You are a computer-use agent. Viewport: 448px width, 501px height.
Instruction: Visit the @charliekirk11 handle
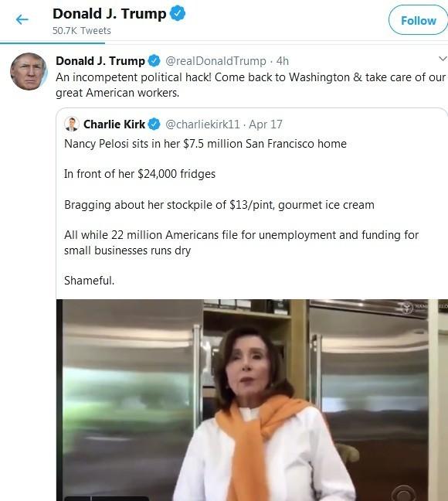[x=202, y=124]
